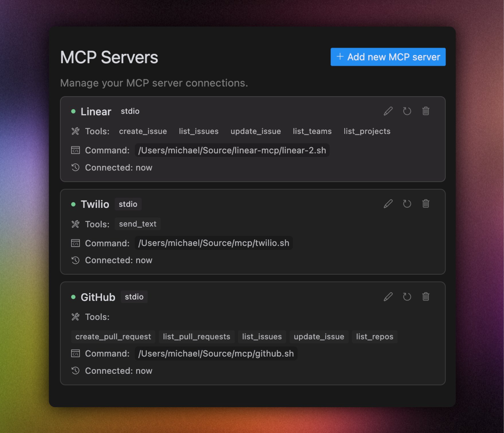Viewport: 504px width, 433px height.
Task: Edit the Twilio server with pencil icon
Action: click(x=388, y=204)
